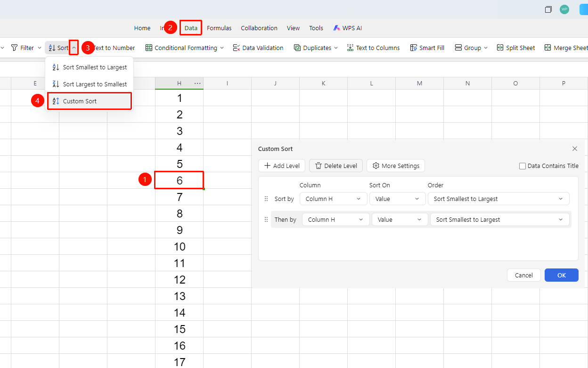Click the restore window icon at top right
The width and height of the screenshot is (588, 368).
click(548, 9)
